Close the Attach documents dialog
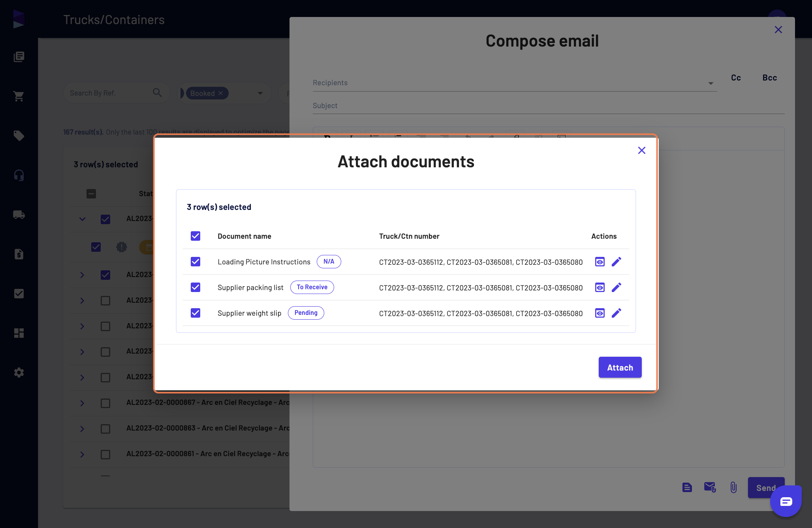 coord(642,150)
